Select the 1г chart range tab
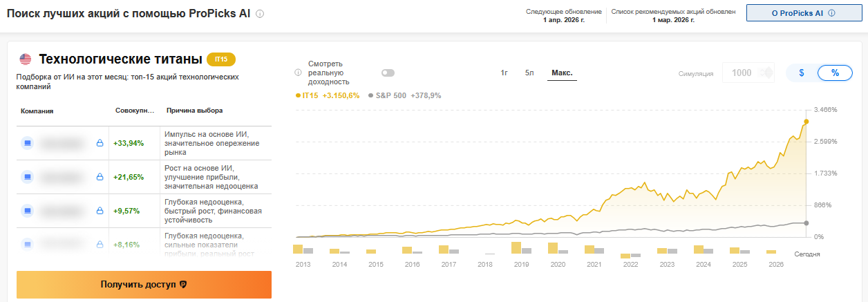 coord(504,73)
